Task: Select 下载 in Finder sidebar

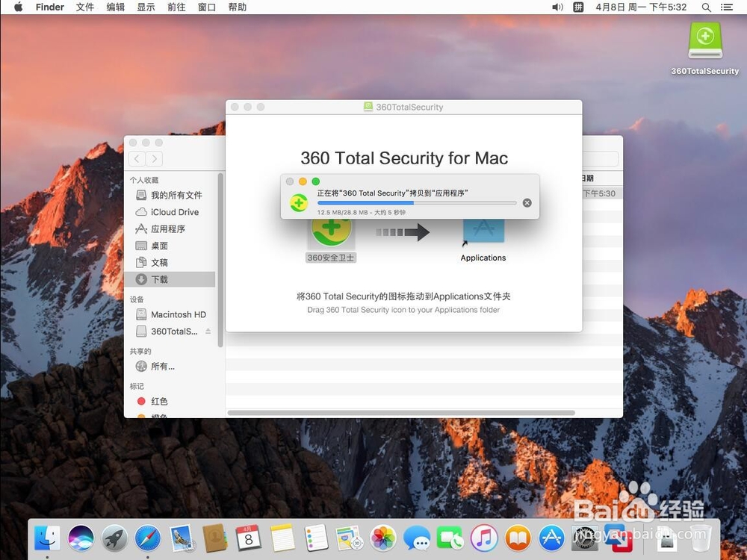Action: (169, 279)
